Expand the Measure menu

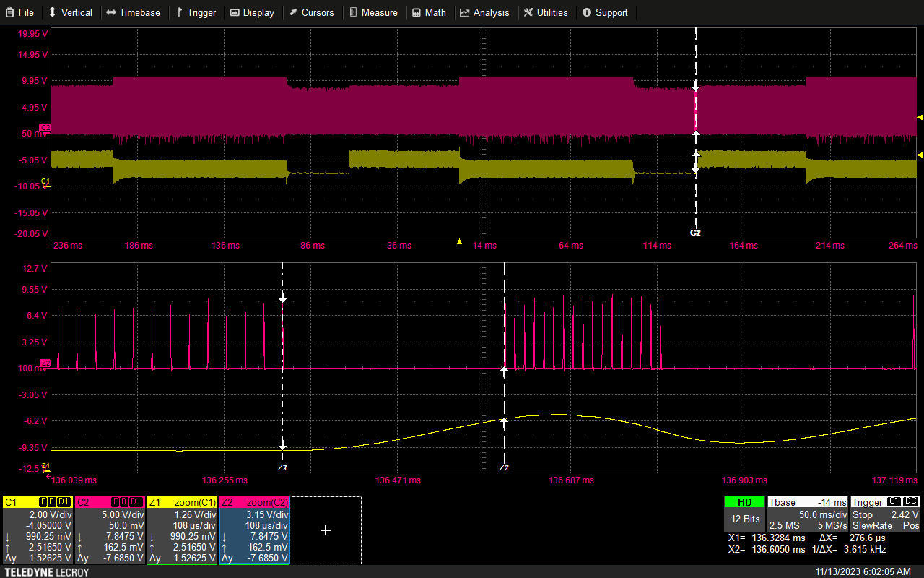coord(372,12)
